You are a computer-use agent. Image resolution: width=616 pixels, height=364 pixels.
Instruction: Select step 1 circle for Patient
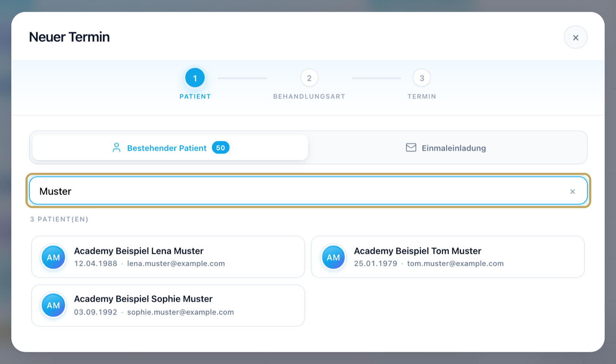[x=195, y=78]
